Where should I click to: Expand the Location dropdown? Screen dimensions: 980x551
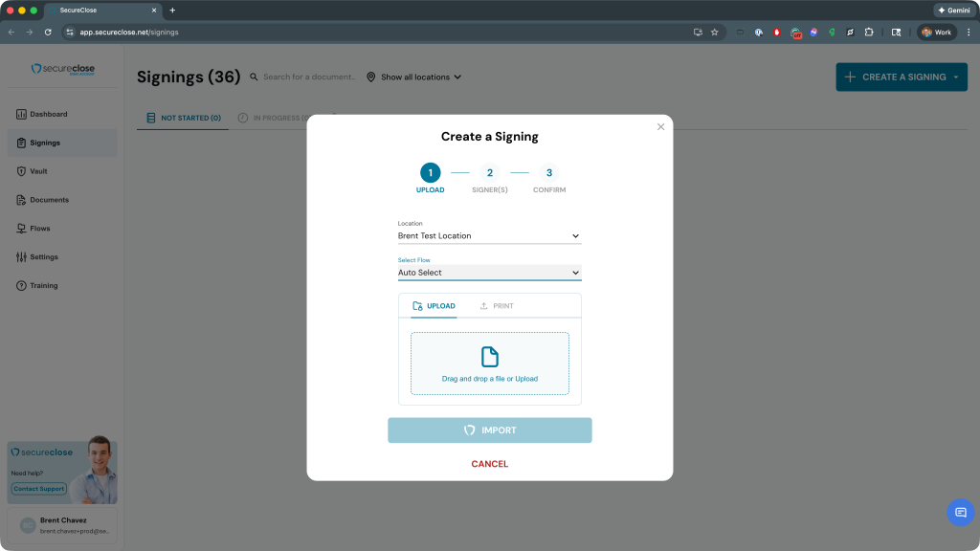point(489,235)
